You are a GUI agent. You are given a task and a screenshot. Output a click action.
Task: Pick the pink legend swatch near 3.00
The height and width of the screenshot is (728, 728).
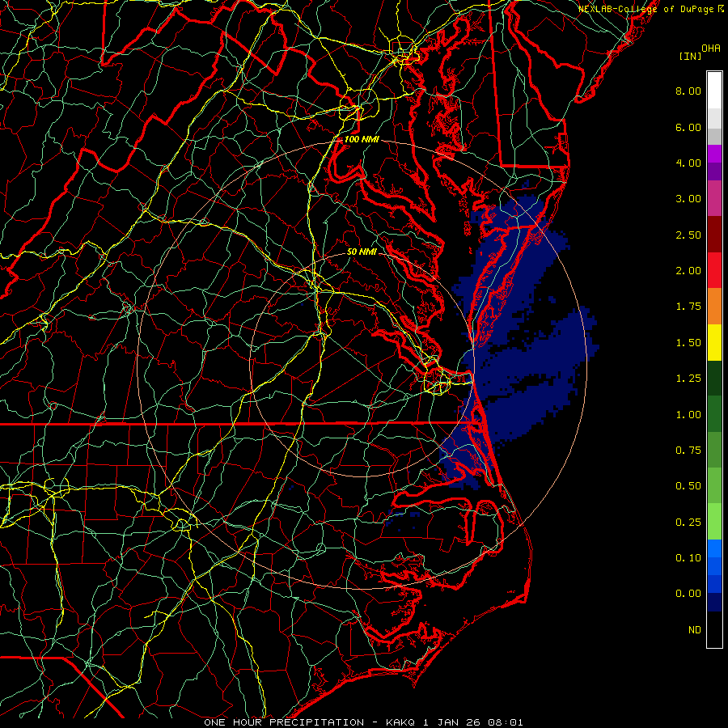coord(714,198)
